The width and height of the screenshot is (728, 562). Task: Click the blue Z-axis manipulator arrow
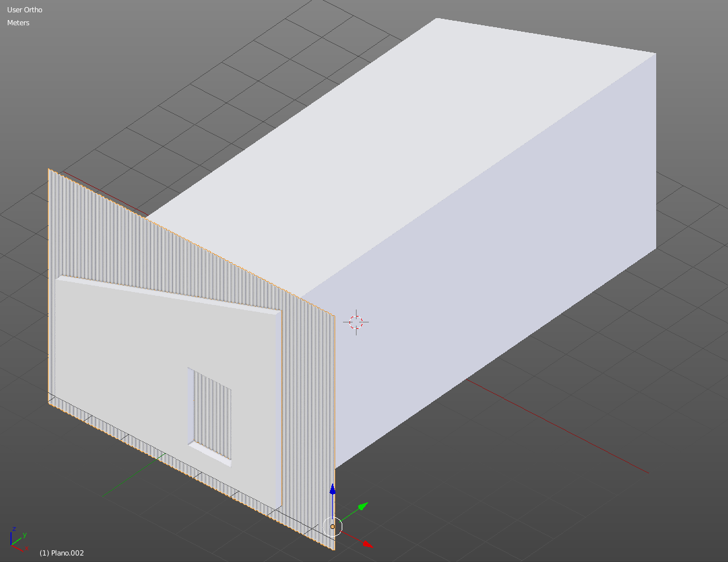pos(333,489)
